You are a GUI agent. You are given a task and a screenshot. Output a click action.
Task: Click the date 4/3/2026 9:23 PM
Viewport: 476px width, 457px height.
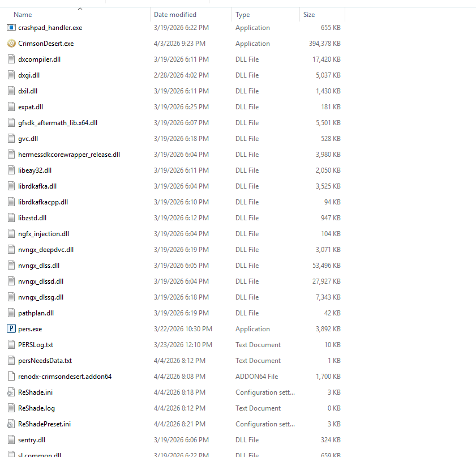(x=179, y=44)
